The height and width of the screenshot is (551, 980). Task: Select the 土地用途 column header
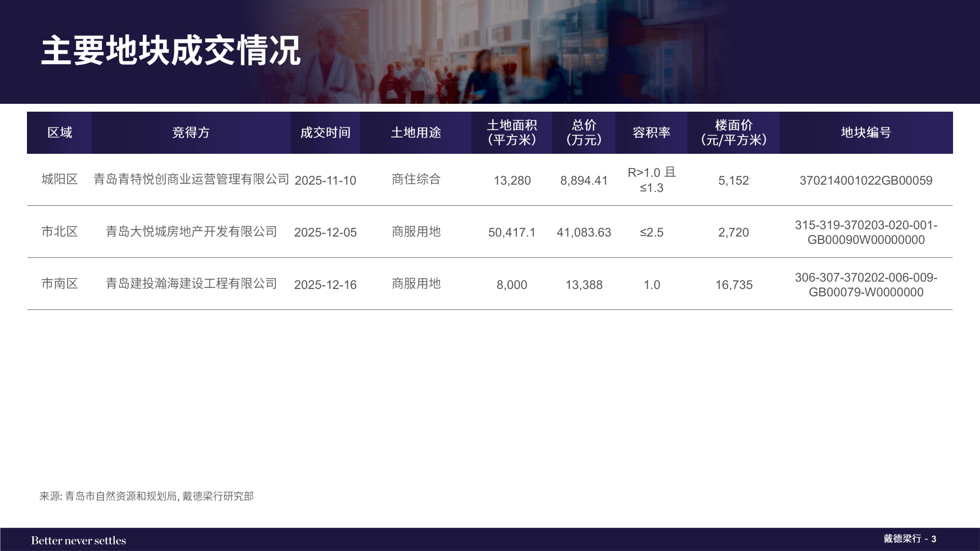click(x=416, y=133)
